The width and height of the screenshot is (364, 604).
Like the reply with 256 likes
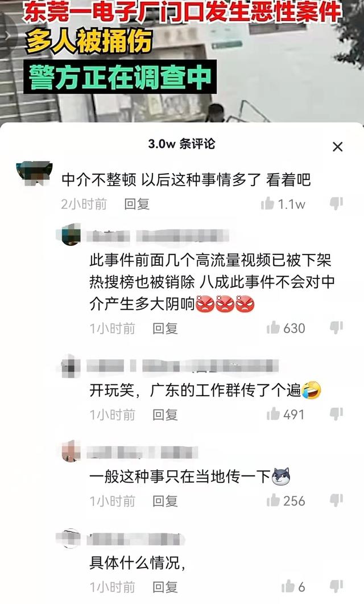(x=273, y=500)
